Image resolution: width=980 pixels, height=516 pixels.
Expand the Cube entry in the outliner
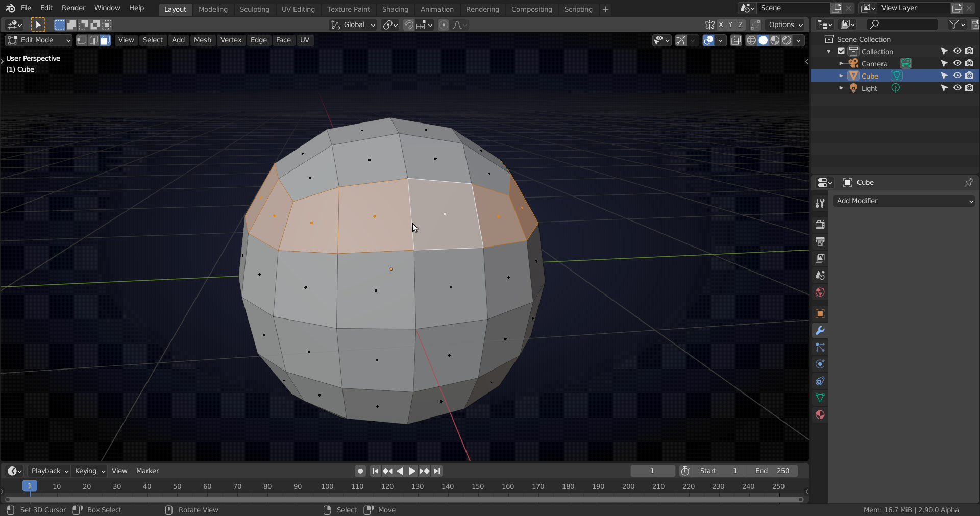[x=842, y=76]
